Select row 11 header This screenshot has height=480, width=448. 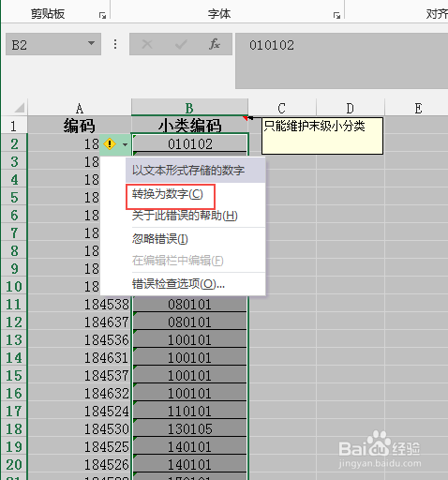coord(14,304)
